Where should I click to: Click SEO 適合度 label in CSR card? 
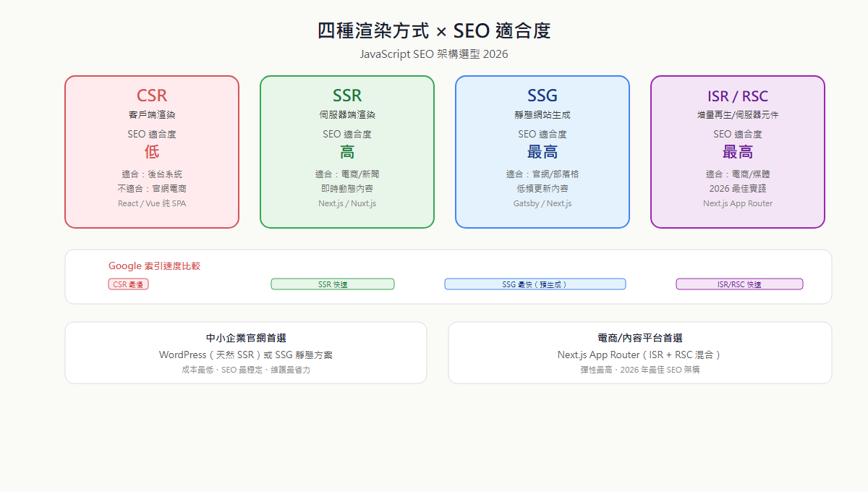pos(152,134)
